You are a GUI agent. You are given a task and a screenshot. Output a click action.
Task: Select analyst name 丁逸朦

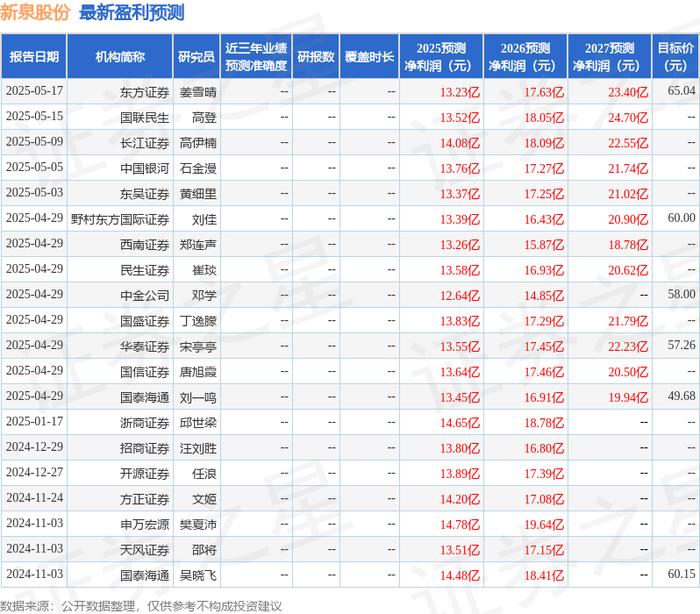[x=198, y=322]
